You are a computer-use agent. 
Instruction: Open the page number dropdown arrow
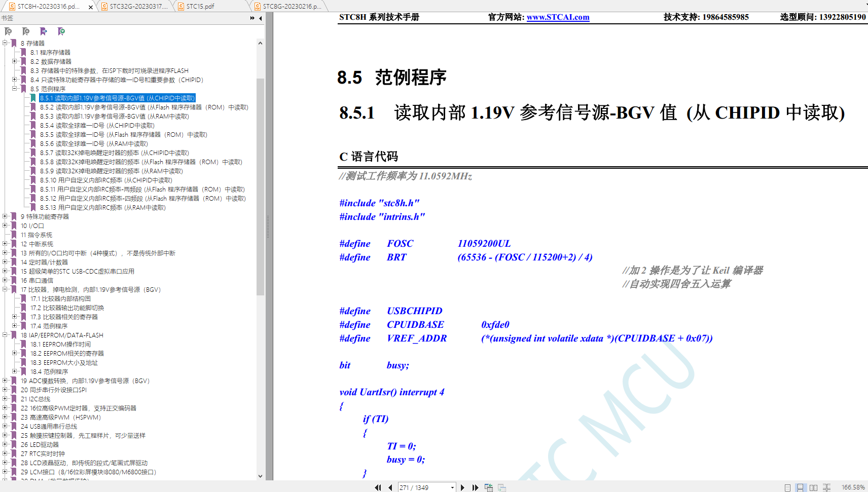452,487
